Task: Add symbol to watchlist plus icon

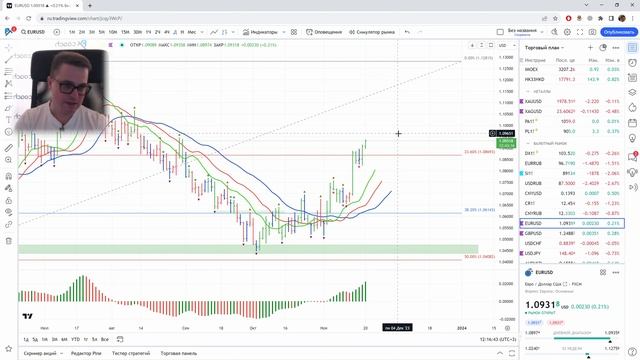Action: (x=590, y=48)
